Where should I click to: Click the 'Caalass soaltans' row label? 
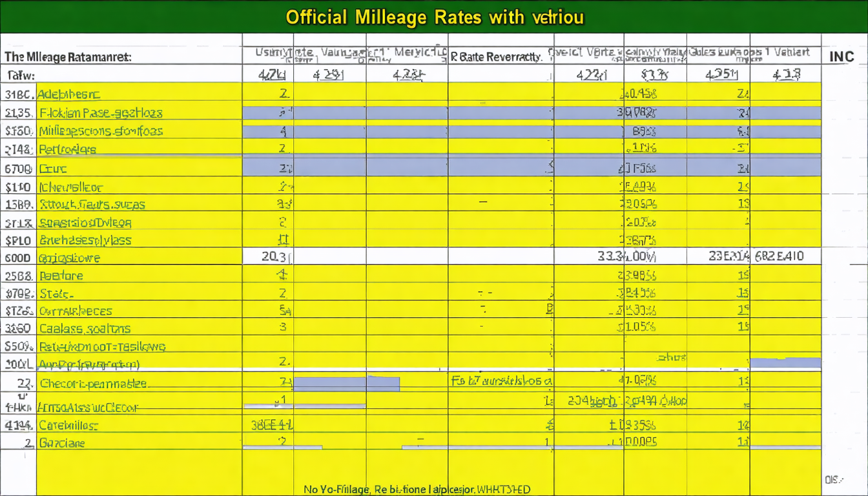tap(84, 328)
